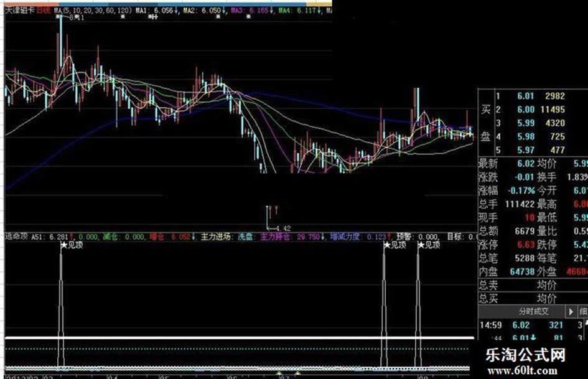Click the 预警: 0.000 value
Image resolution: width=588 pixels, height=379 pixels.
coord(418,237)
